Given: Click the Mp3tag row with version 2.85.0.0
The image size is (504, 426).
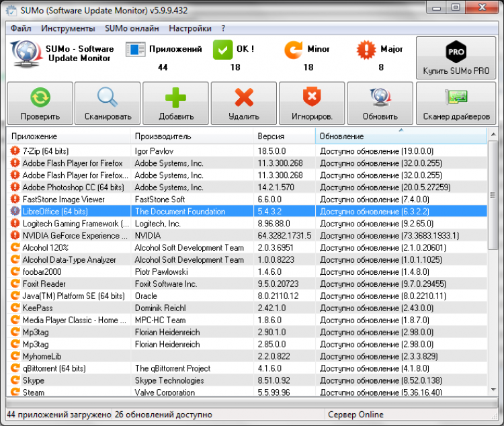Looking at the screenshot, I should tap(247, 344).
